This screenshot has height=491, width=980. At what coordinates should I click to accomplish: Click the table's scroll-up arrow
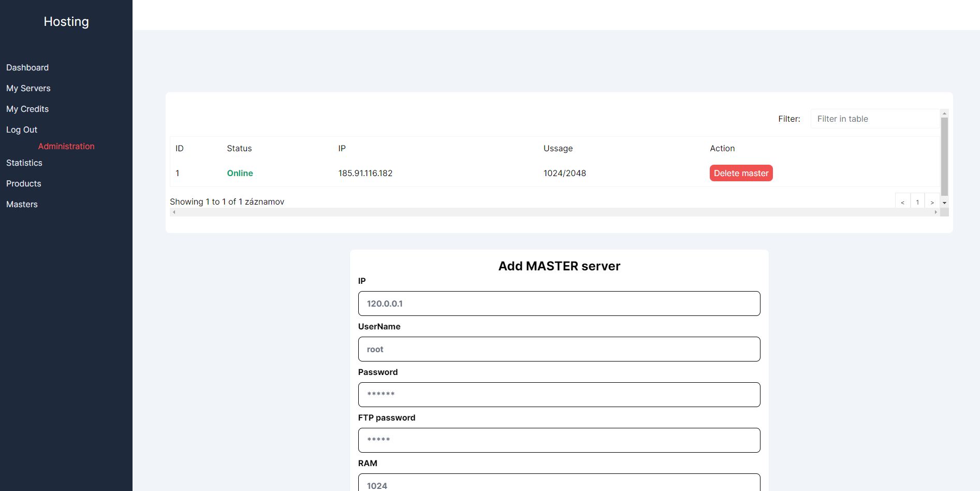tap(944, 113)
